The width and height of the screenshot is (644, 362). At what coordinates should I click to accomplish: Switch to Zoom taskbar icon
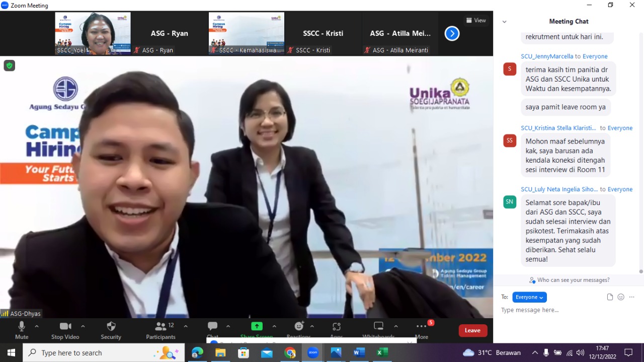pos(313,352)
